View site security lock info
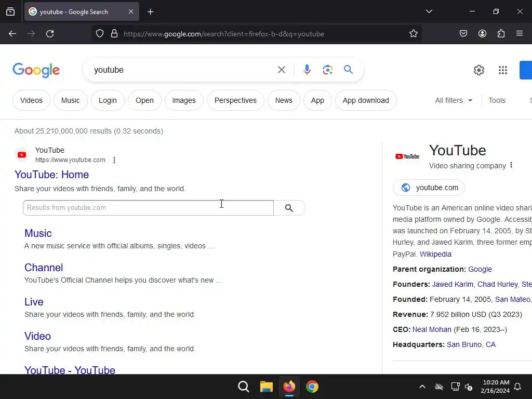 click(114, 34)
